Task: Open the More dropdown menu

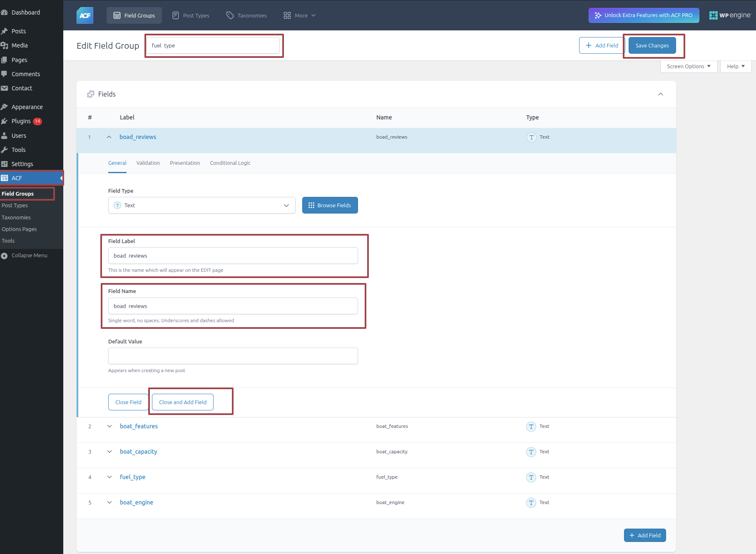Action: point(299,15)
